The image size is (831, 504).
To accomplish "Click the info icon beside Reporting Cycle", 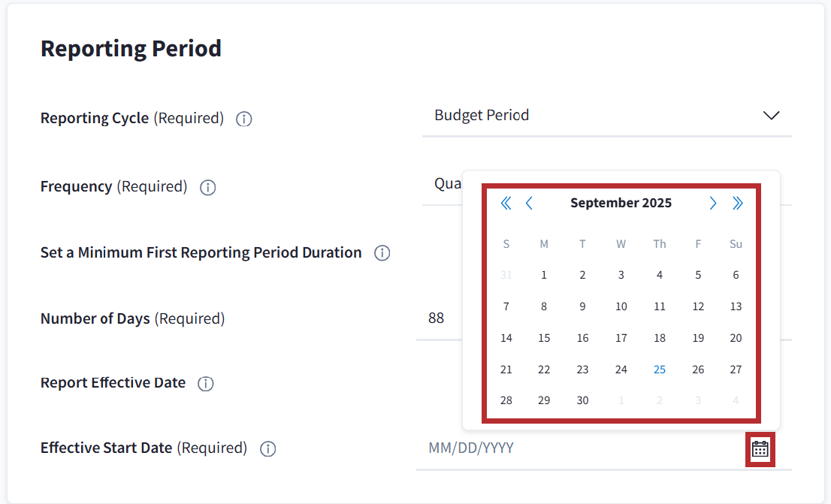I will pos(243,119).
